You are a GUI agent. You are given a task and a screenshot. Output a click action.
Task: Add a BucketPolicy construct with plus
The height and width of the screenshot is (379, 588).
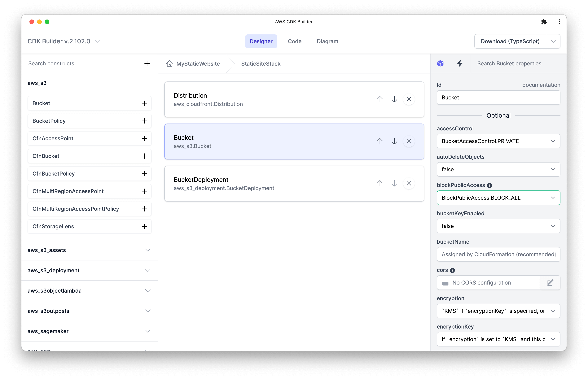(x=144, y=121)
